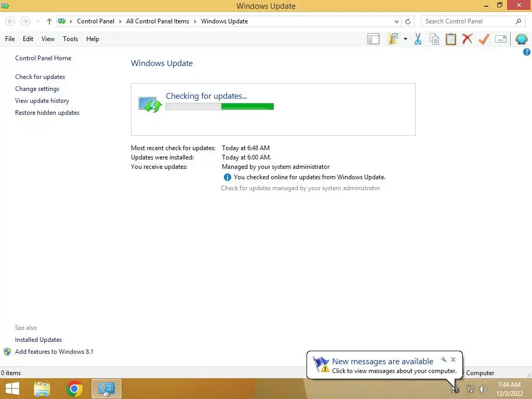532x399 pixels.
Task: Select the Windows Update breadcrumb entry
Action: 224,21
